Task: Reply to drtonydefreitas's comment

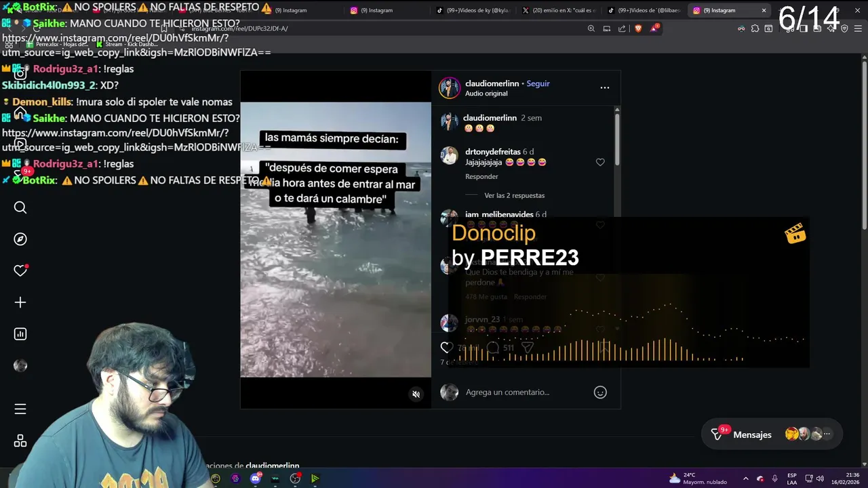Action: (481, 176)
